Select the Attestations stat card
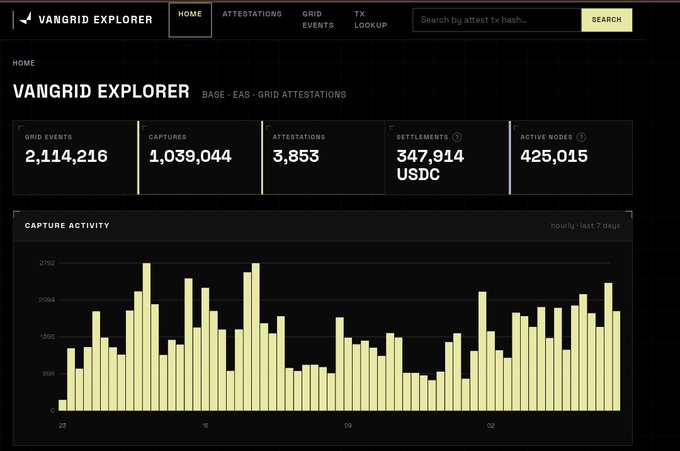 [323, 157]
